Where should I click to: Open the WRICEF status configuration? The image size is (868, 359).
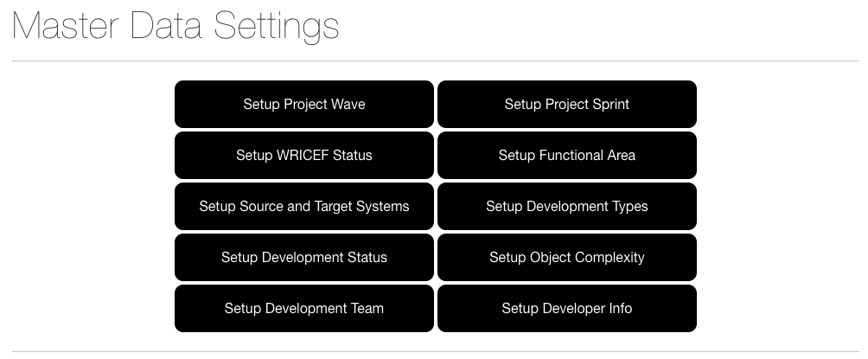304,156
